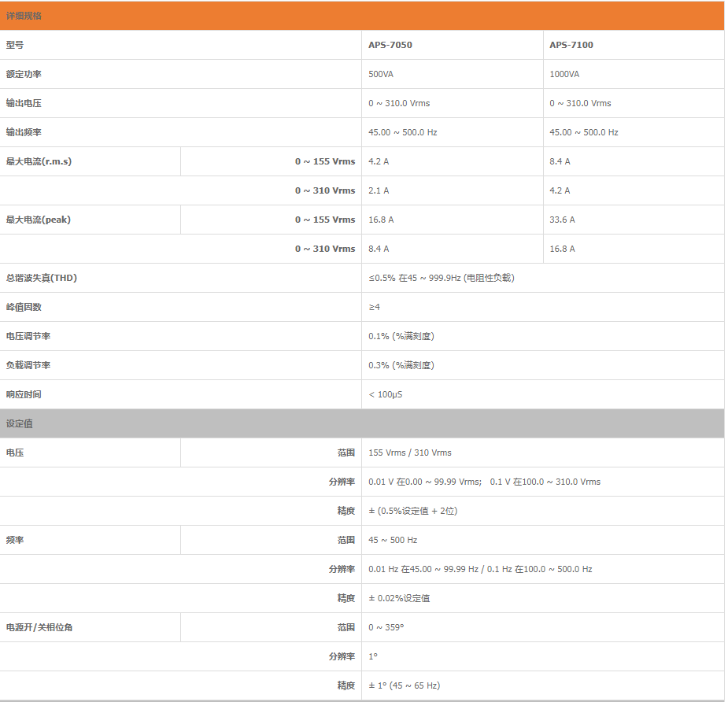The image size is (728, 702).
Task: Select the ≥4 crest factor value
Action: (374, 307)
